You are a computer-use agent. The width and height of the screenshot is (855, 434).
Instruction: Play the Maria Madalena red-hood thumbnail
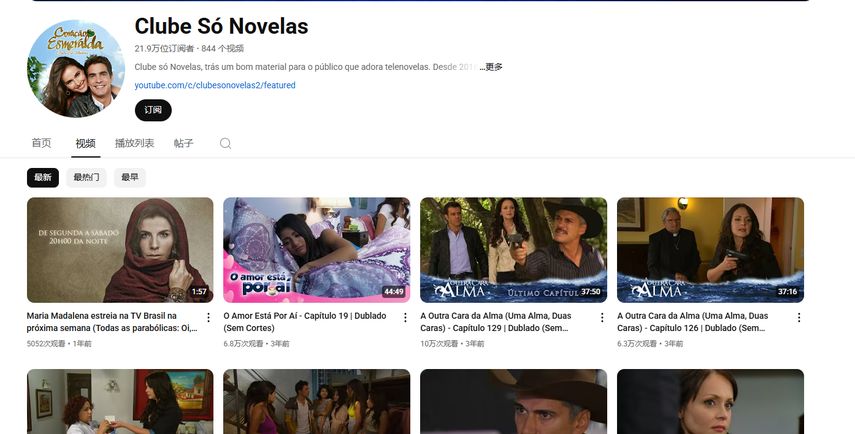120,250
